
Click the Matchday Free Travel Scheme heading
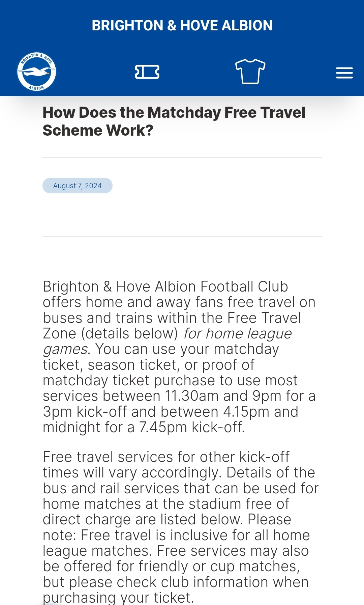(174, 121)
